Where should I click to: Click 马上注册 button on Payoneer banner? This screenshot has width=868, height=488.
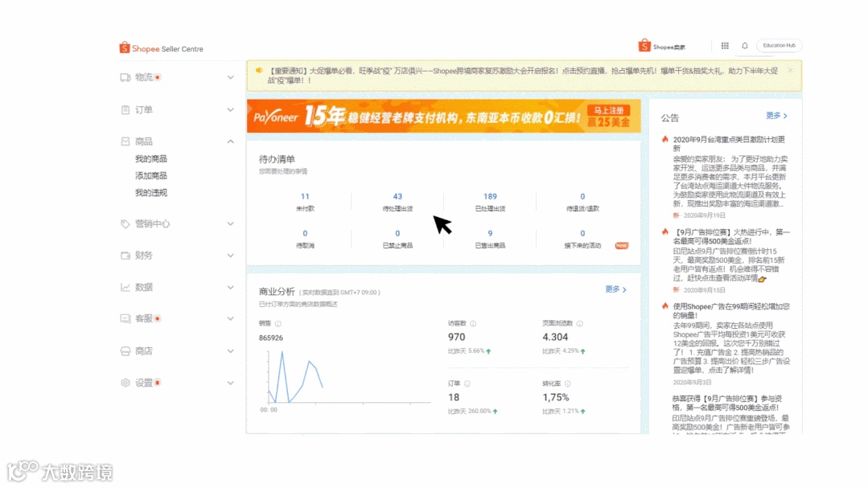point(608,110)
